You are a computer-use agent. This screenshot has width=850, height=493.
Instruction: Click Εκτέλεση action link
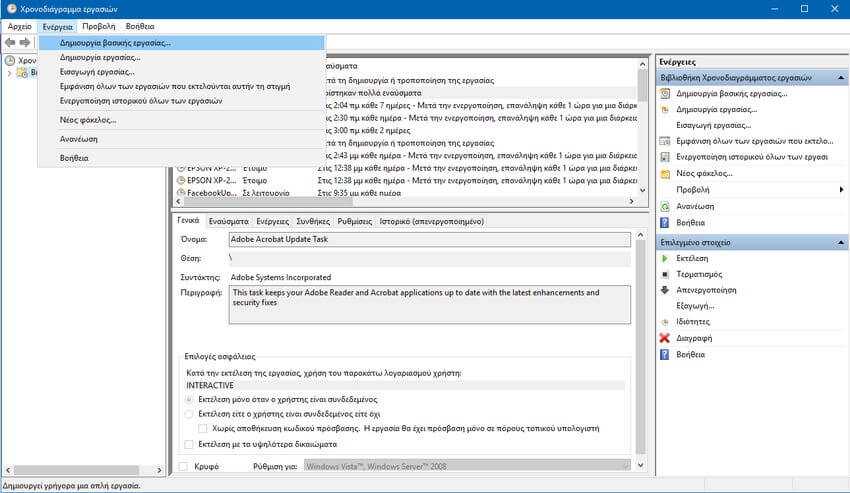pyautogui.click(x=692, y=259)
